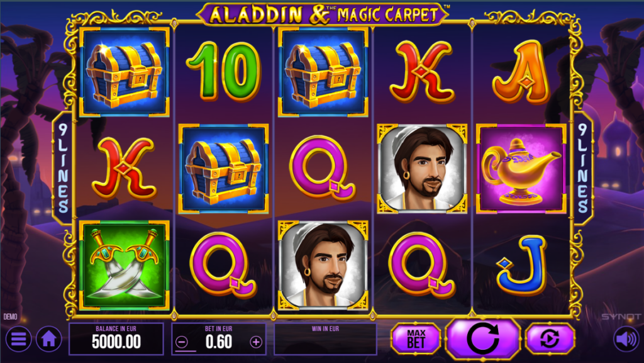Mute the game sound speaker
The height and width of the screenshot is (363, 644).
coord(626,339)
